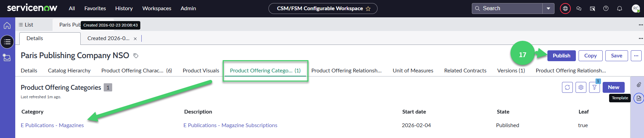This screenshot has height=138, width=644.
Task: Open more actions ellipsis next to Save
Action: (636, 56)
